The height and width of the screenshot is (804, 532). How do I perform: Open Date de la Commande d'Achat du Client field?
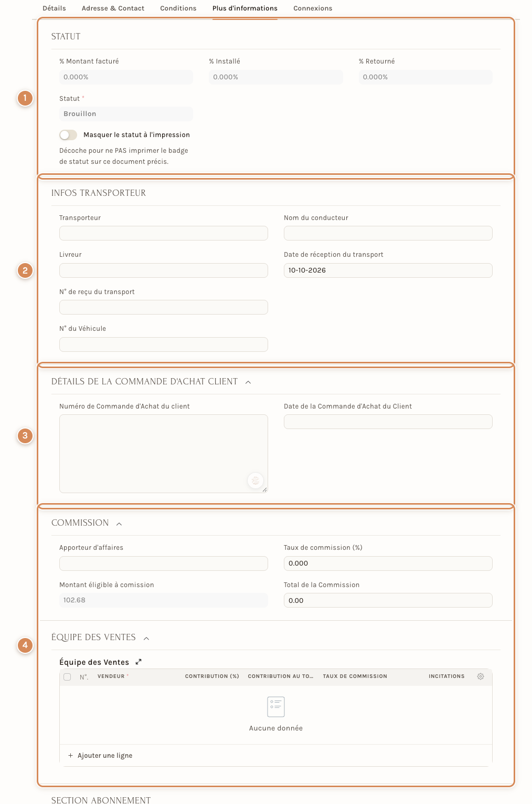[388, 422]
